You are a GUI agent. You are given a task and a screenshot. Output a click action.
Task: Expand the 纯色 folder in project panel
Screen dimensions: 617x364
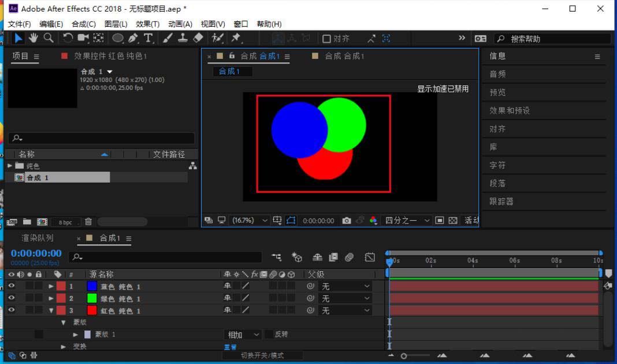coord(10,166)
